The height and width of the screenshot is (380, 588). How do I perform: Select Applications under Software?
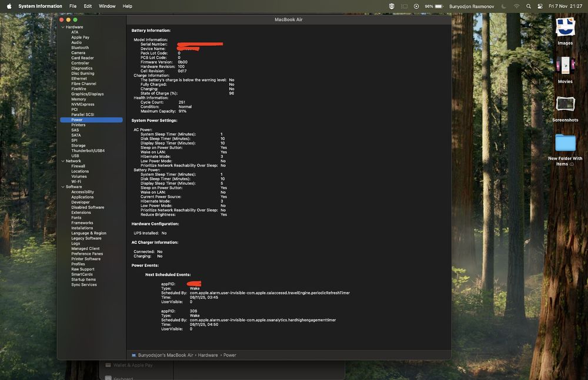tap(82, 197)
